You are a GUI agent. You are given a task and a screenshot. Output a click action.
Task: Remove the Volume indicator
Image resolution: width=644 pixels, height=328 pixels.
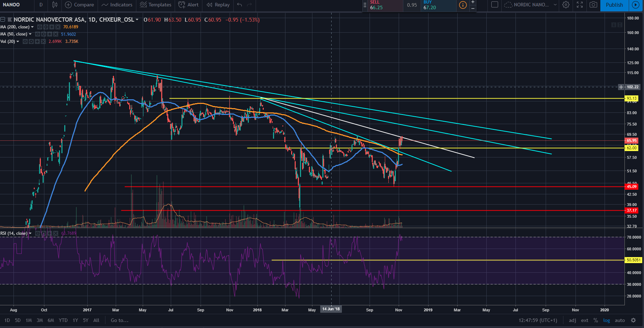(x=43, y=41)
